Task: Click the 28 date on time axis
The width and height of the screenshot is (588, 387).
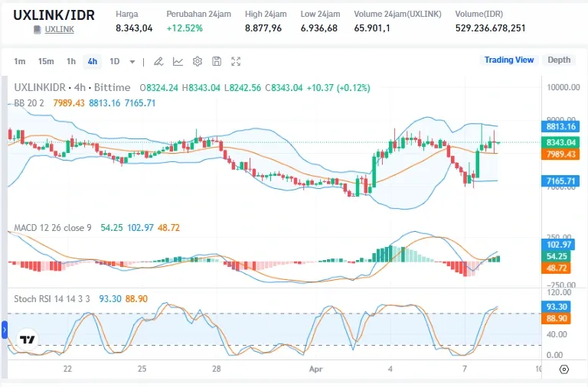Action: [217, 369]
